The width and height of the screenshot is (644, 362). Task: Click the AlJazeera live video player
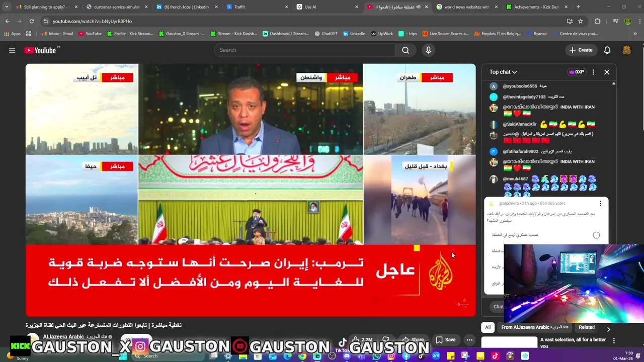coord(251,190)
